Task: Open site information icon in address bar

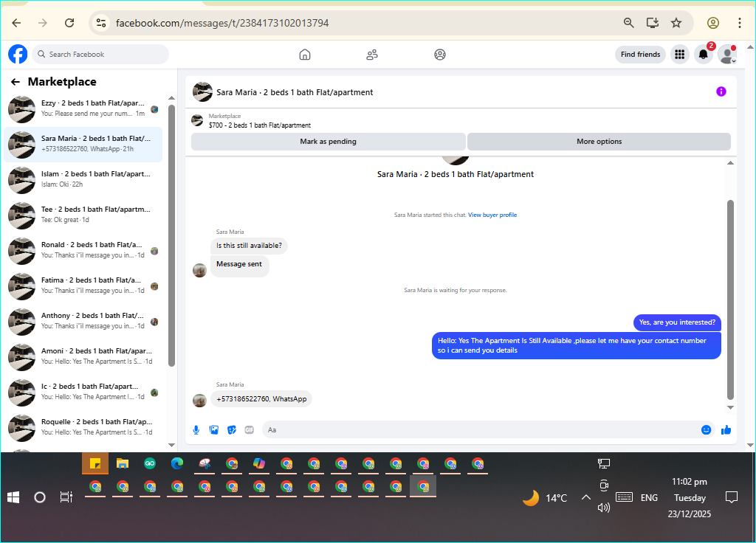Action: coord(100,23)
